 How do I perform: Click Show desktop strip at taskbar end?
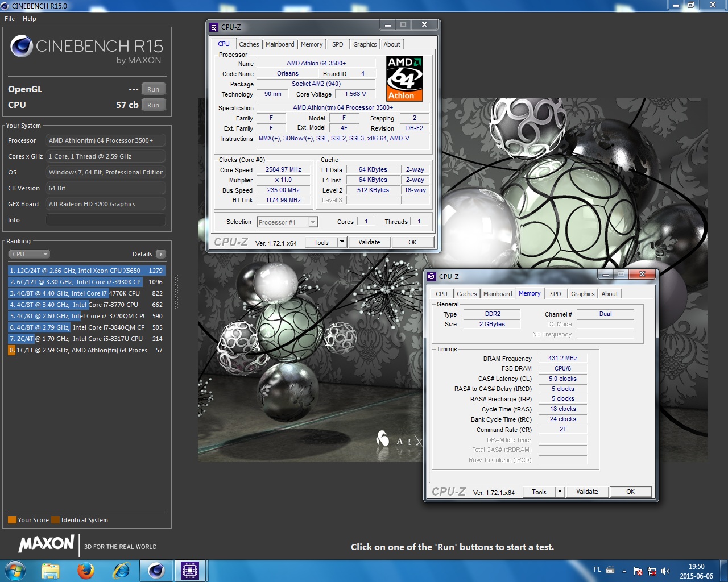[x=724, y=571]
